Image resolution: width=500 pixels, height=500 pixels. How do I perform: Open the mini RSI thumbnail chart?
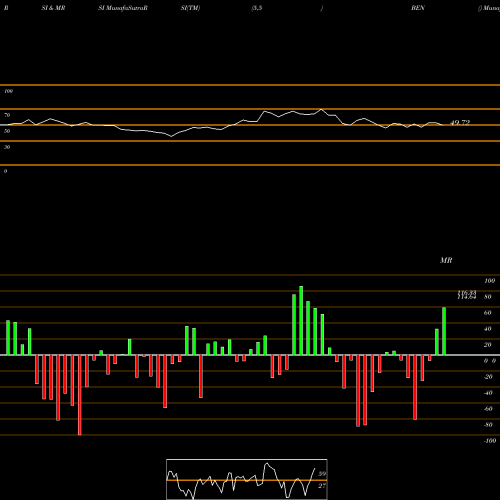(x=247, y=479)
